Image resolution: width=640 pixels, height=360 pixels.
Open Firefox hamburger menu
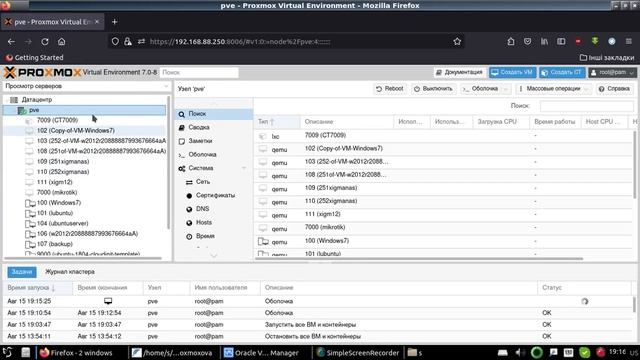pos(629,42)
